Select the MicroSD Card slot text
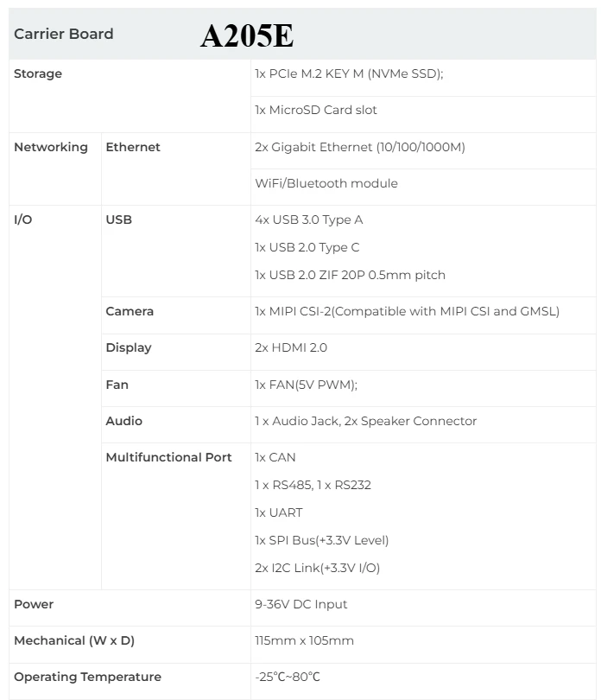The width and height of the screenshot is (601, 700). tap(316, 110)
